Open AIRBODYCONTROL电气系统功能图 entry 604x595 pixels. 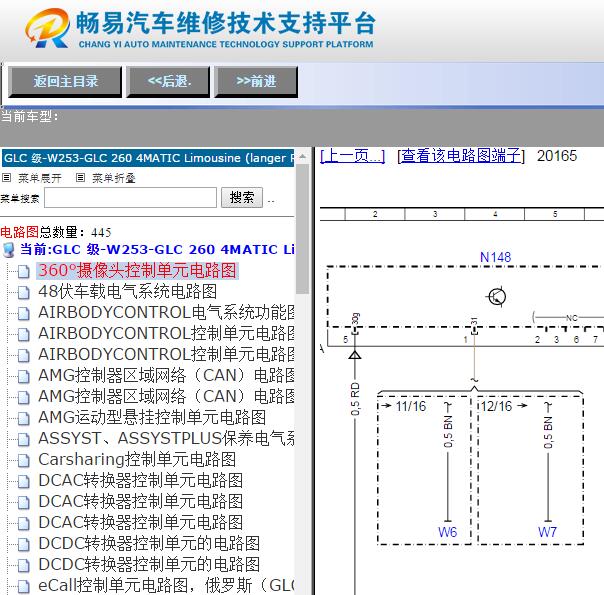(x=166, y=312)
